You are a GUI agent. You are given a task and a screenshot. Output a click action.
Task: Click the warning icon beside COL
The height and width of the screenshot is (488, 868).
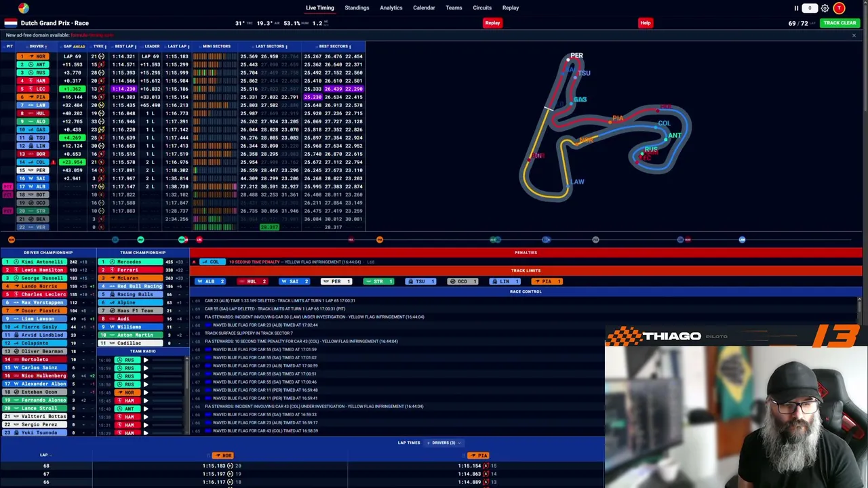[53, 162]
